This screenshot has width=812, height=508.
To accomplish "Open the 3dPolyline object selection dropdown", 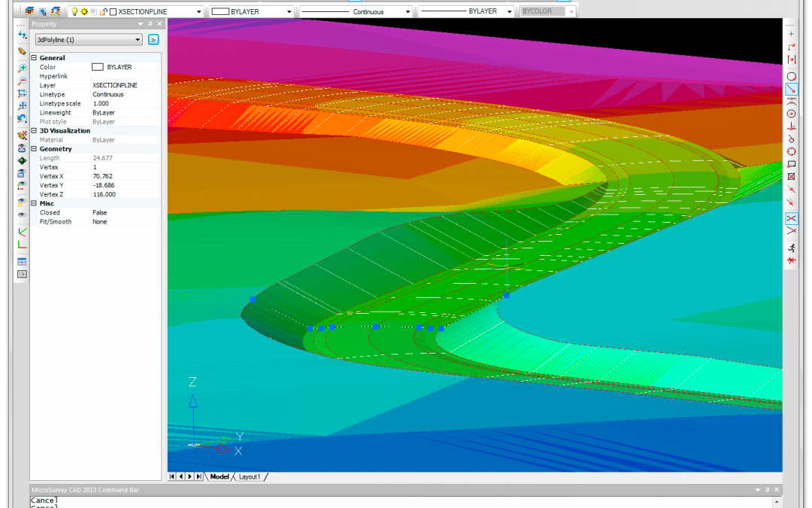I will 138,40.
